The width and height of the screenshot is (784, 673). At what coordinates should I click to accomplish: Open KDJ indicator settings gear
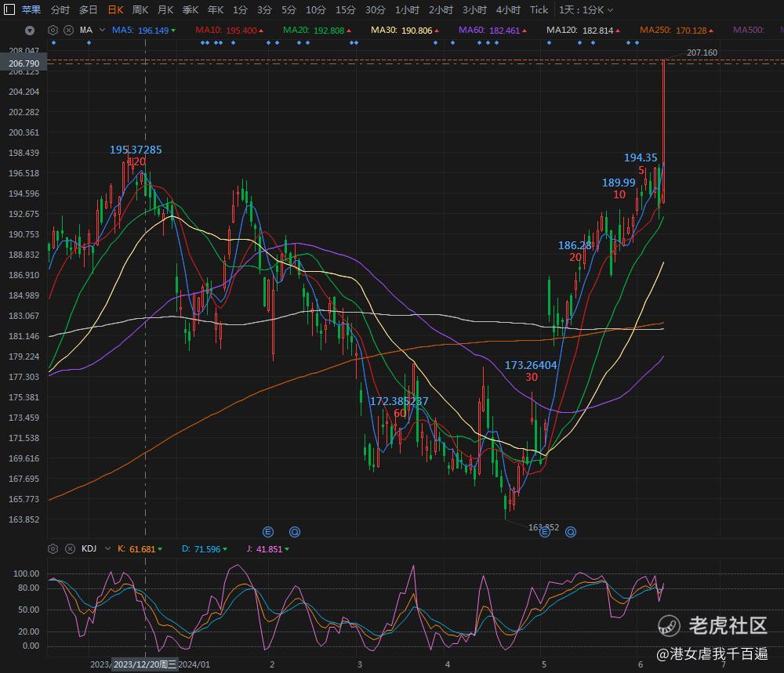53,548
